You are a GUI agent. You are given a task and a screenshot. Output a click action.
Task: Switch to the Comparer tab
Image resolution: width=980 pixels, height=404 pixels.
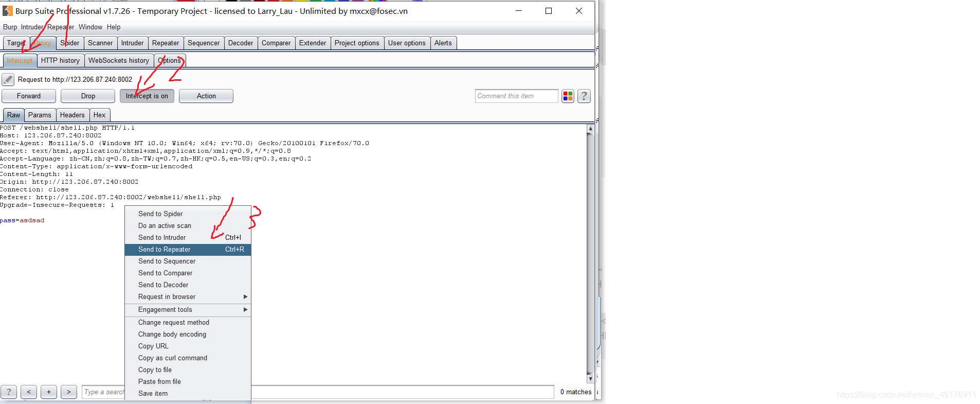point(276,43)
